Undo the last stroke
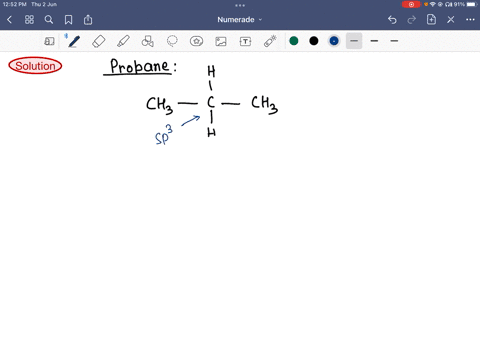480x360 pixels. coord(392,20)
